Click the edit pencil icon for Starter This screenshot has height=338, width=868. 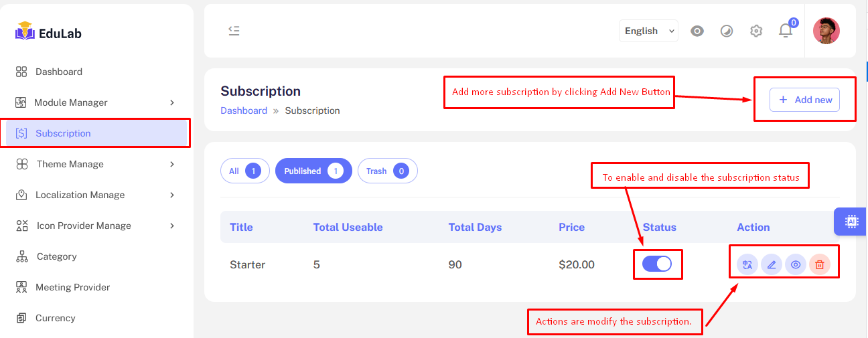772,264
